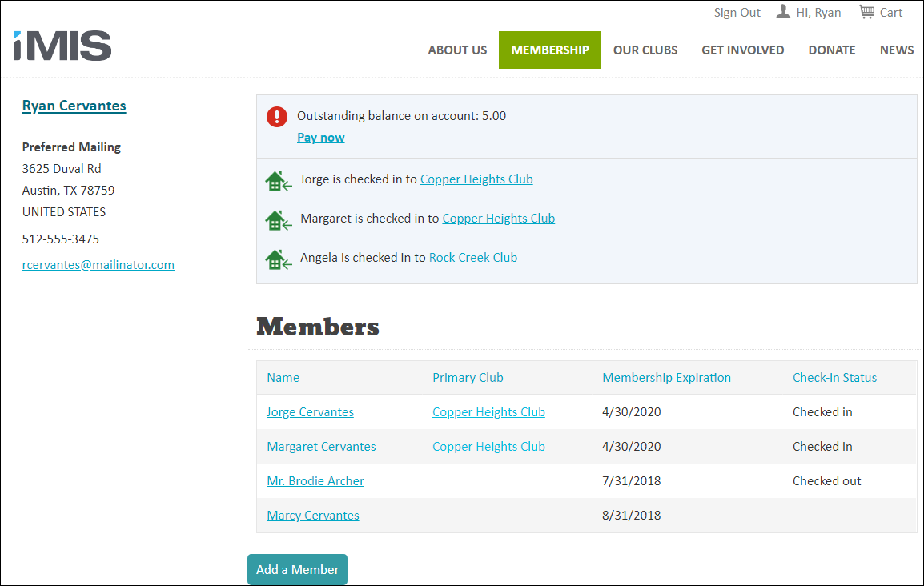Click the 7/31/2018 expiration date cell
Image resolution: width=924 pixels, height=586 pixels.
[x=631, y=480]
